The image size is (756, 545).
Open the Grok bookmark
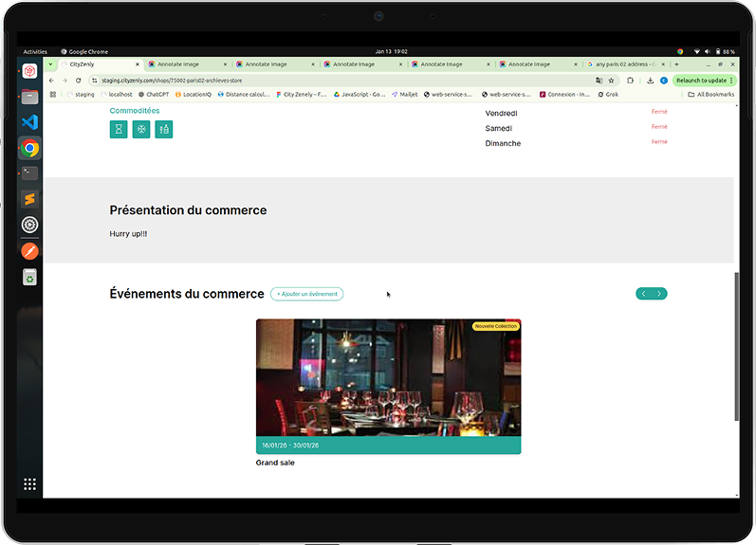pyautogui.click(x=608, y=95)
